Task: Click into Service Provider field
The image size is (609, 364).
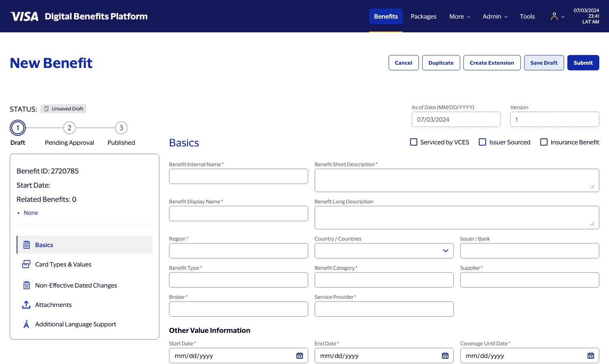Action: click(384, 309)
